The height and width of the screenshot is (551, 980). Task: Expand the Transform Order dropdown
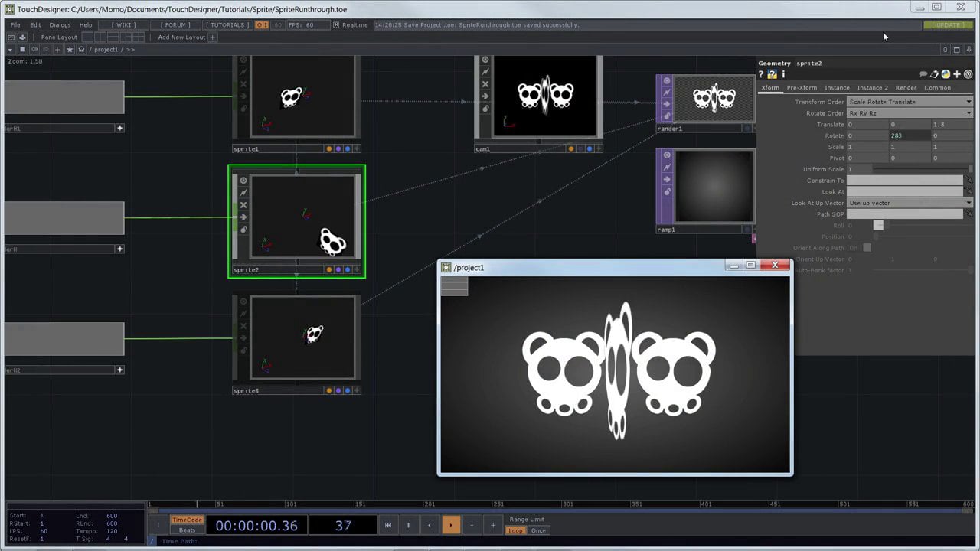coord(909,102)
